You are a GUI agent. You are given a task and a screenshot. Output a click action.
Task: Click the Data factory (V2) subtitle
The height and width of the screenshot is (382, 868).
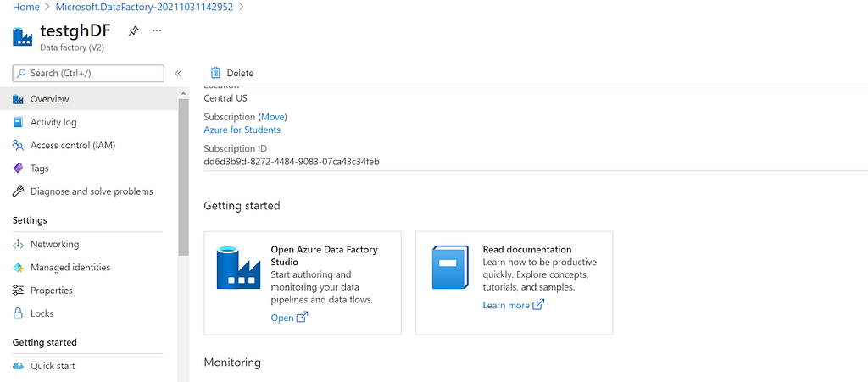click(x=72, y=47)
